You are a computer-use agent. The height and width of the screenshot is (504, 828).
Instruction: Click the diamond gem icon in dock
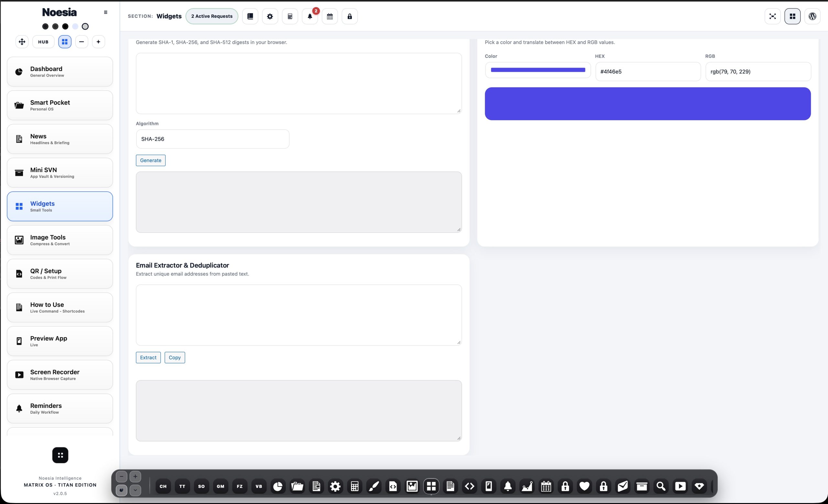pos(699,486)
